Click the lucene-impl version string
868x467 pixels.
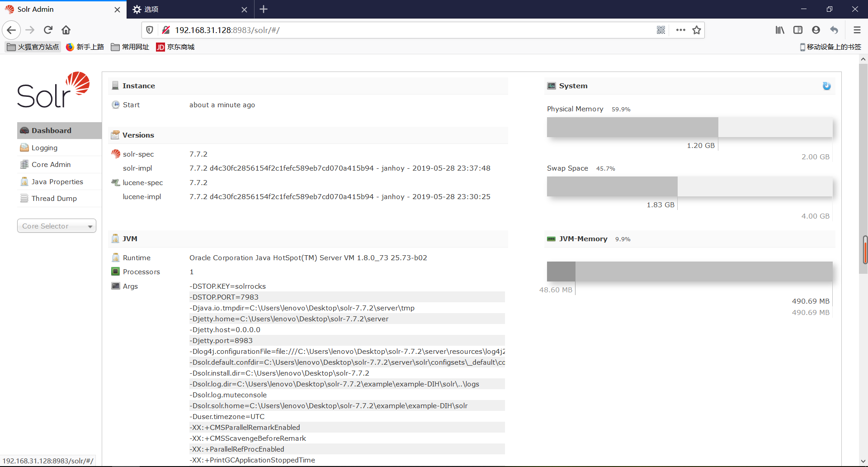[x=340, y=196]
